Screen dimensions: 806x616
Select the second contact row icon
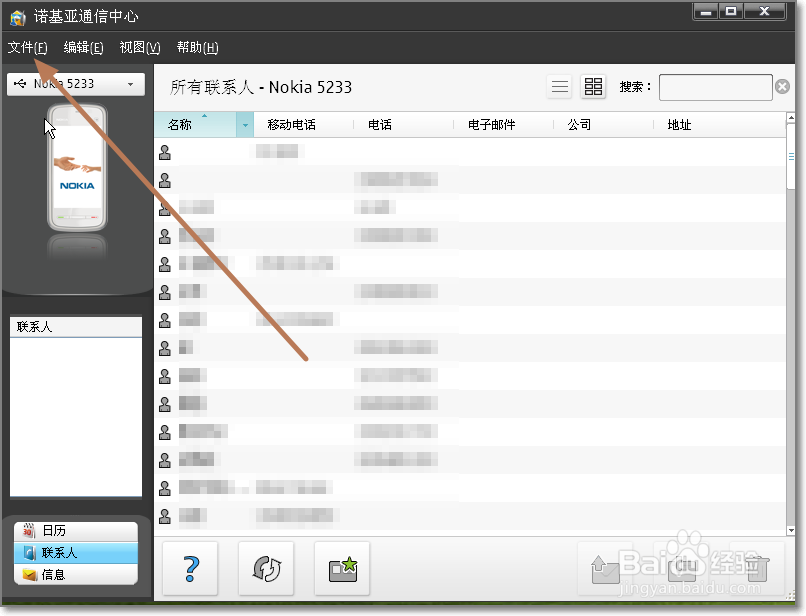(165, 180)
